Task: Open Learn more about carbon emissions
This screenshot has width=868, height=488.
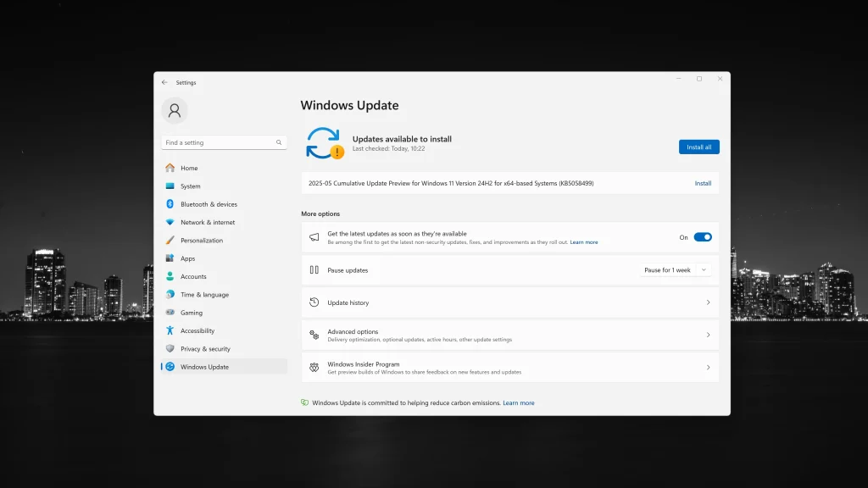Action: tap(519, 402)
